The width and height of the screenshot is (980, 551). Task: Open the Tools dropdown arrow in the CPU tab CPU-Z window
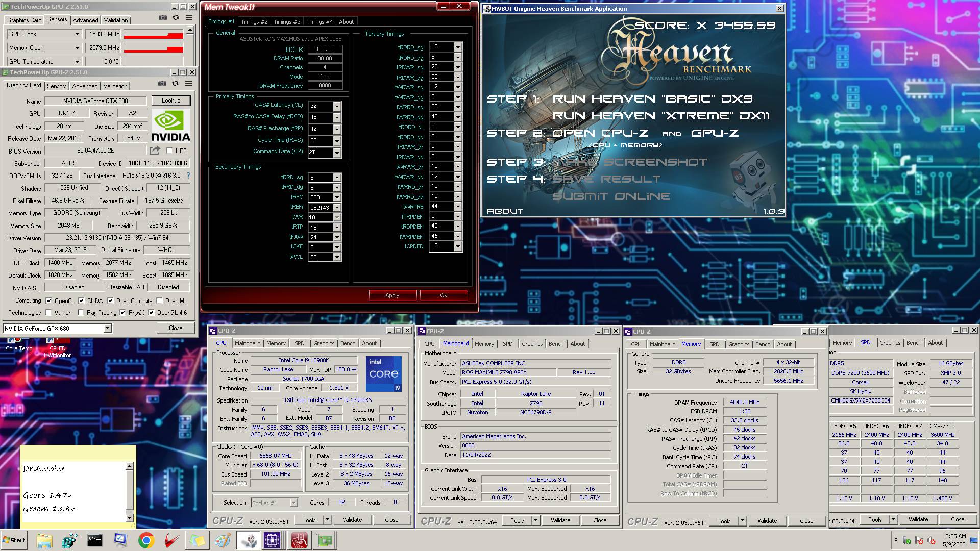327,520
